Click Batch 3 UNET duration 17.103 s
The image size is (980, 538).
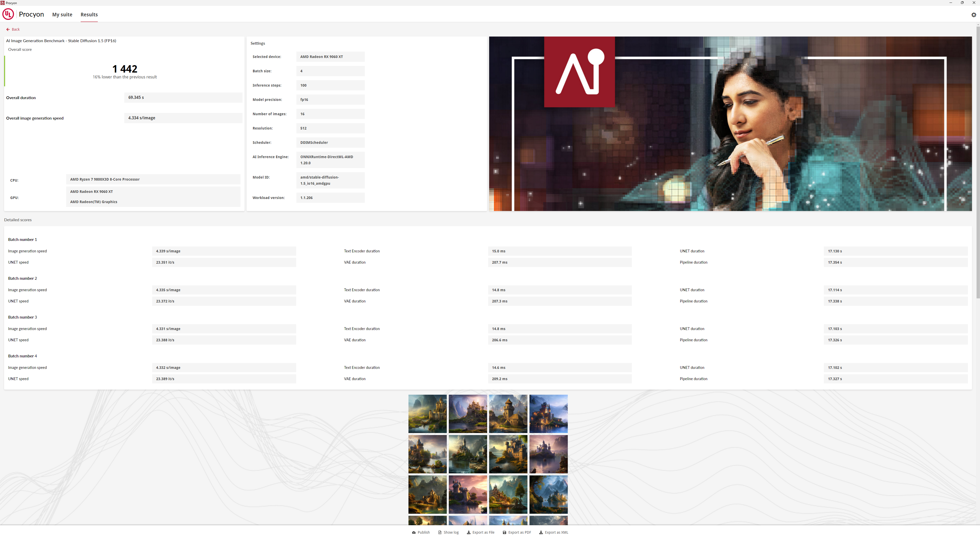[896, 329]
